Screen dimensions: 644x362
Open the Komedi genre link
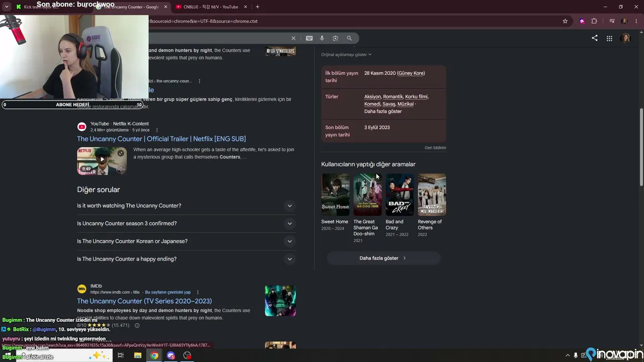[x=372, y=104]
